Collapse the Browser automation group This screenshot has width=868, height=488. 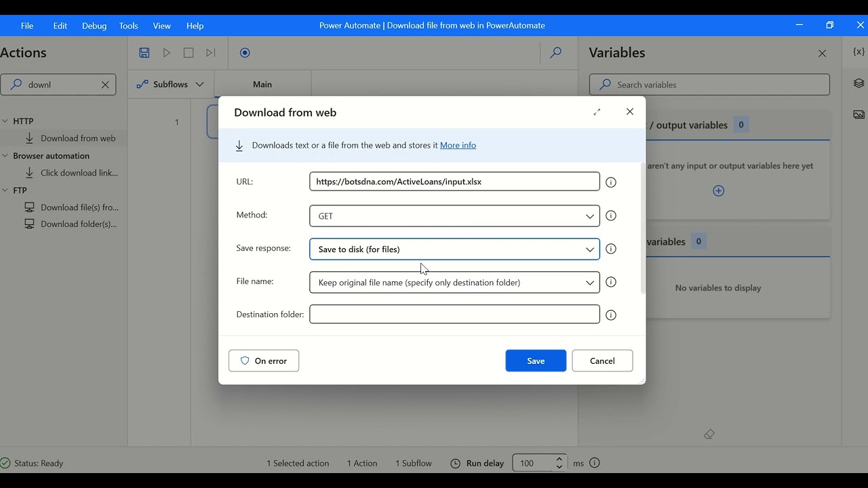pos(5,156)
